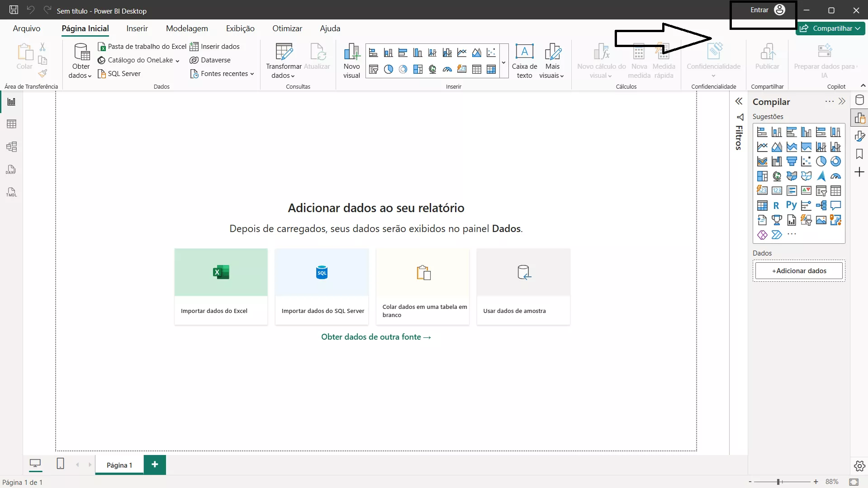The width and height of the screenshot is (868, 488).
Task: Toggle fit to page button
Action: tap(854, 482)
